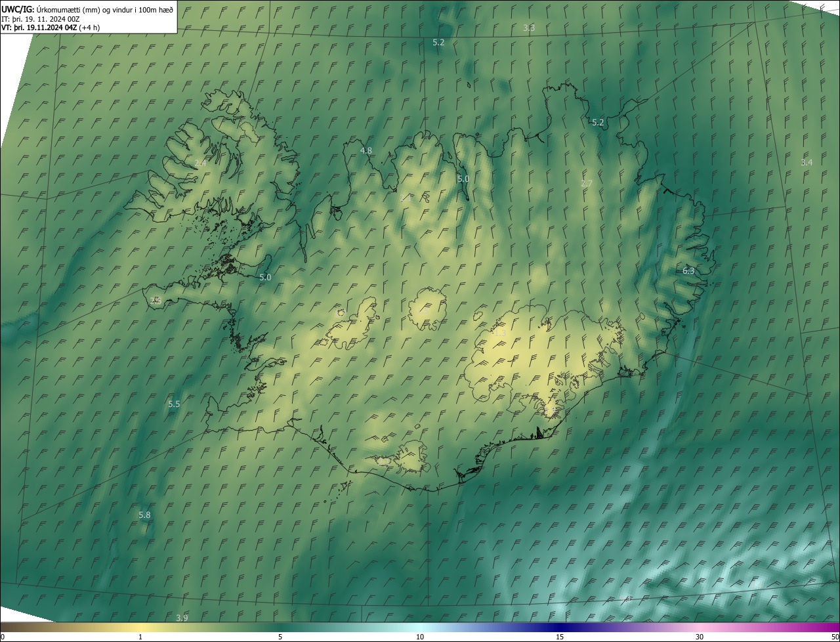Click the 2.4 value label over the Westfjords

tap(201, 162)
